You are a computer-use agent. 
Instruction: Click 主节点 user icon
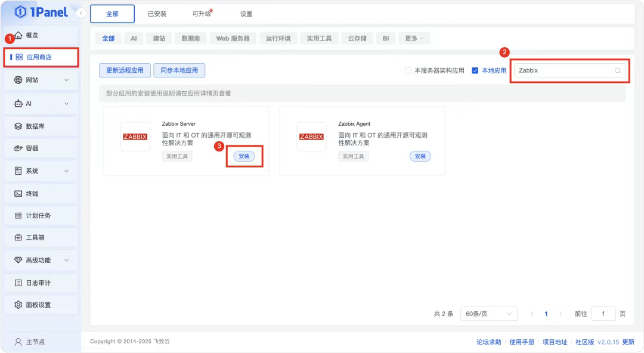(x=18, y=342)
